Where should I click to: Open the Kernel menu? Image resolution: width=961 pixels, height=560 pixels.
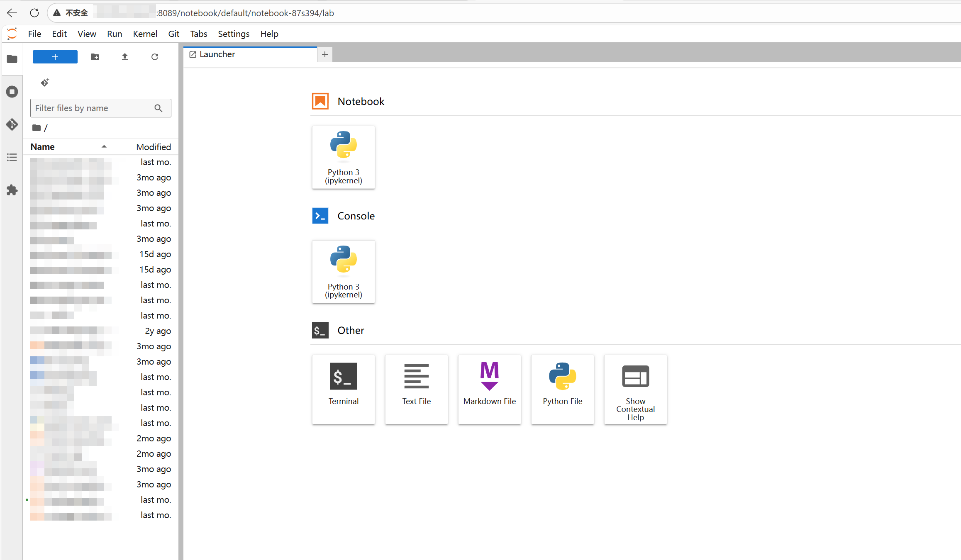(x=145, y=34)
